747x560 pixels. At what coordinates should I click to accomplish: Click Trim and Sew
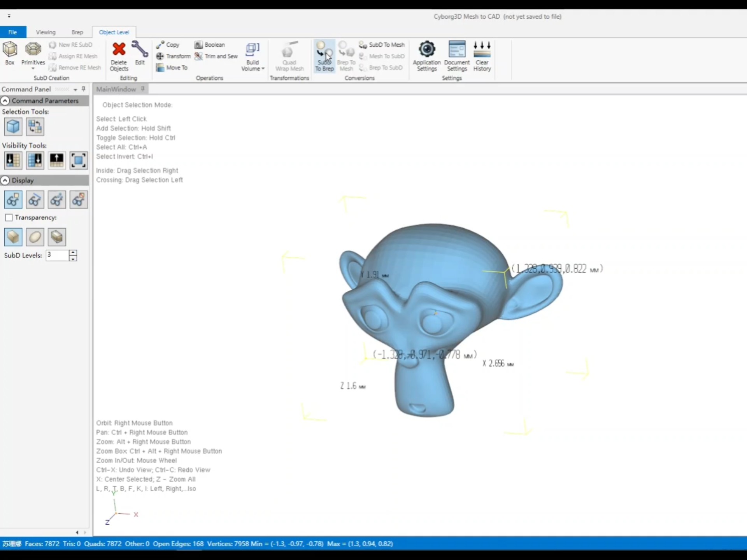pos(216,56)
